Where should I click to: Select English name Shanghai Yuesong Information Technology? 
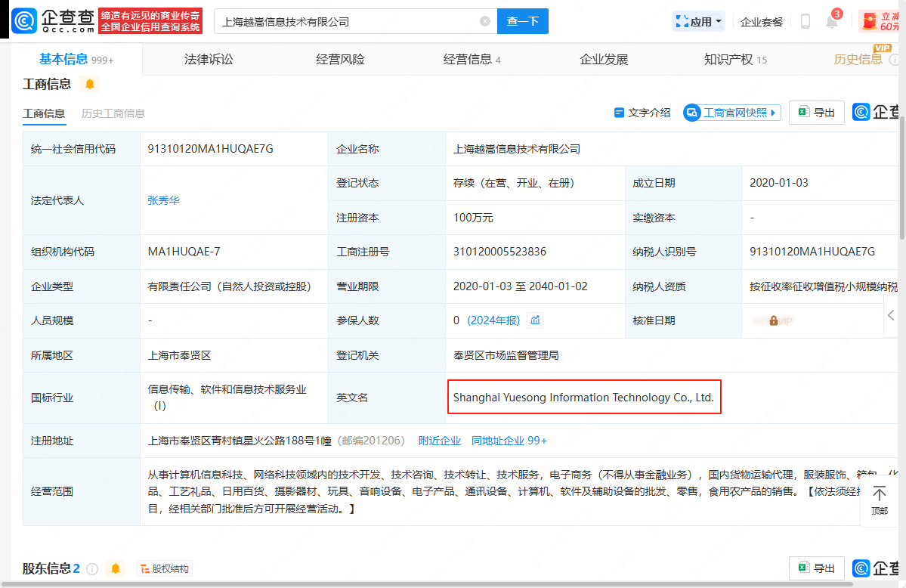point(583,398)
